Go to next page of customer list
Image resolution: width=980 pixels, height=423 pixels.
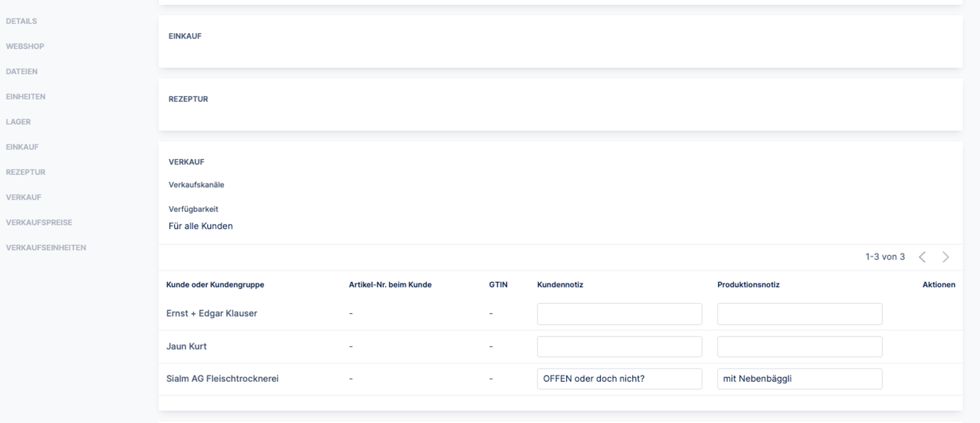pos(945,257)
